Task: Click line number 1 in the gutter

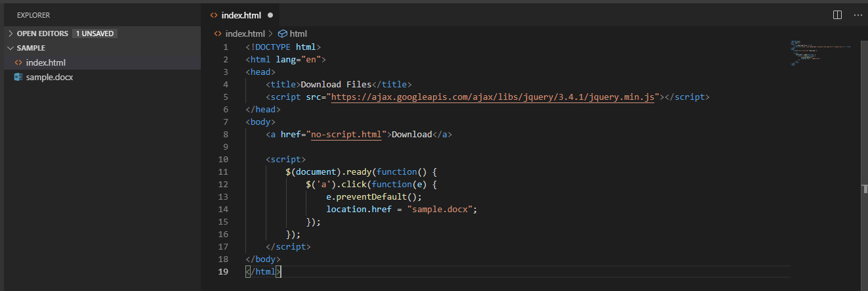Action: coord(226,47)
